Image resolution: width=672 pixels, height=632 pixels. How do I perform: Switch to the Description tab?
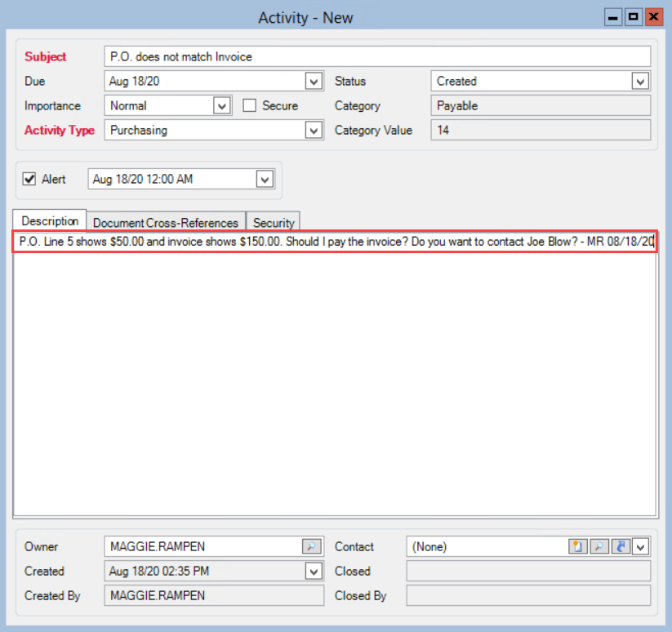click(x=50, y=221)
